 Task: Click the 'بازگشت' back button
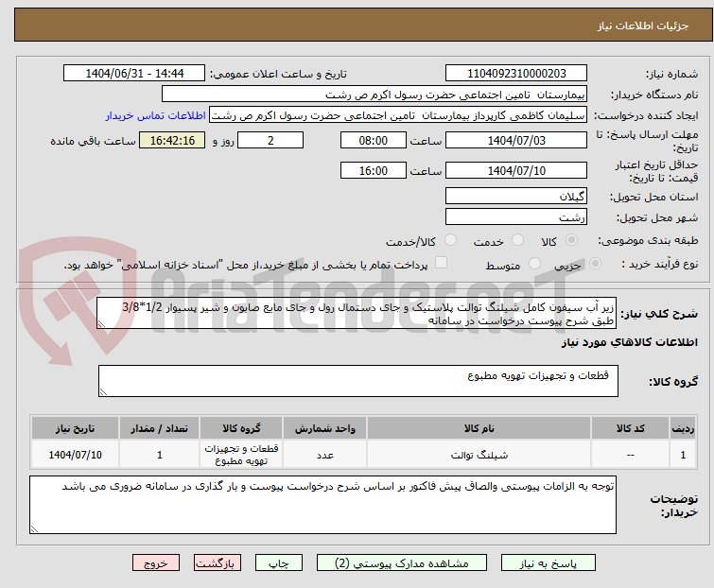point(217,562)
